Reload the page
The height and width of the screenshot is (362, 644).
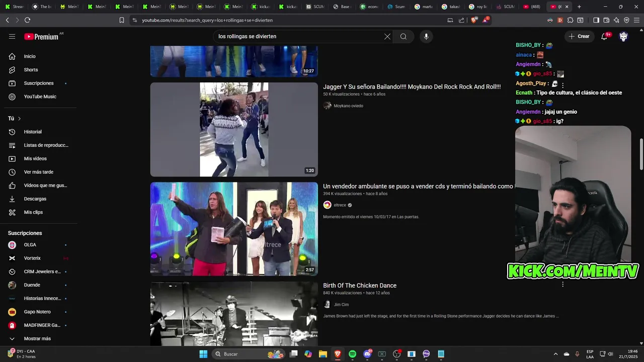(27, 20)
